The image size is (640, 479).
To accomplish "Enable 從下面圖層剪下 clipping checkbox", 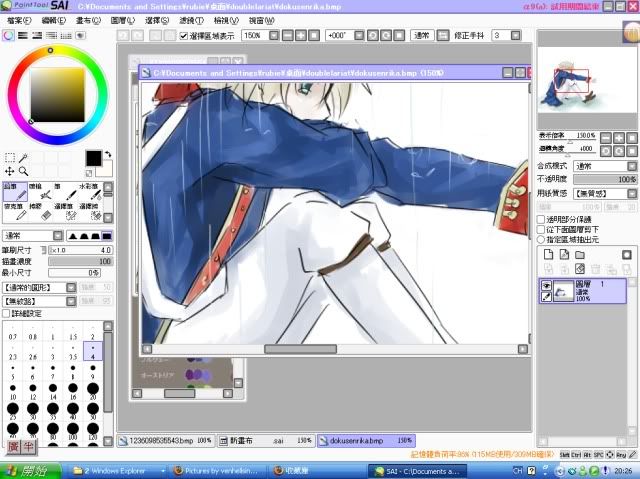I will click(541, 229).
